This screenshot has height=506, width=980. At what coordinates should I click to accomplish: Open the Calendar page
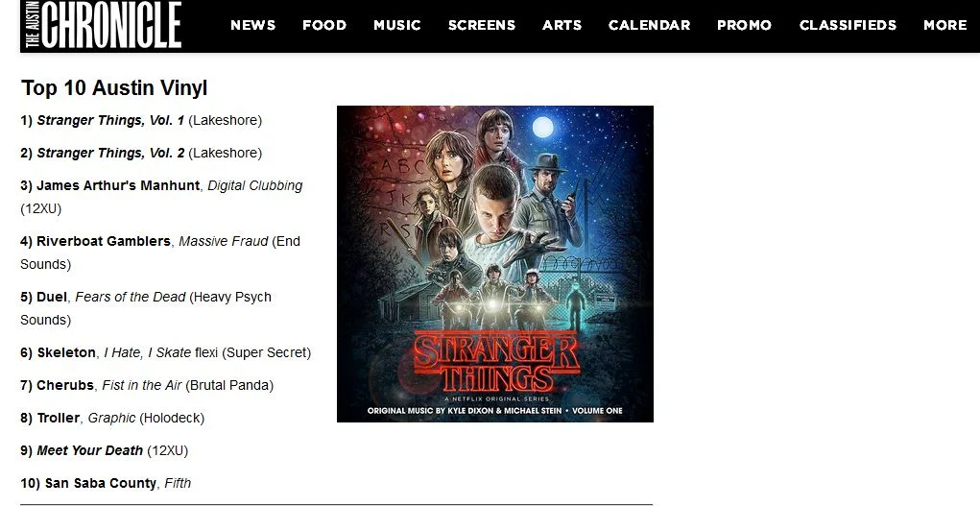[x=650, y=25]
